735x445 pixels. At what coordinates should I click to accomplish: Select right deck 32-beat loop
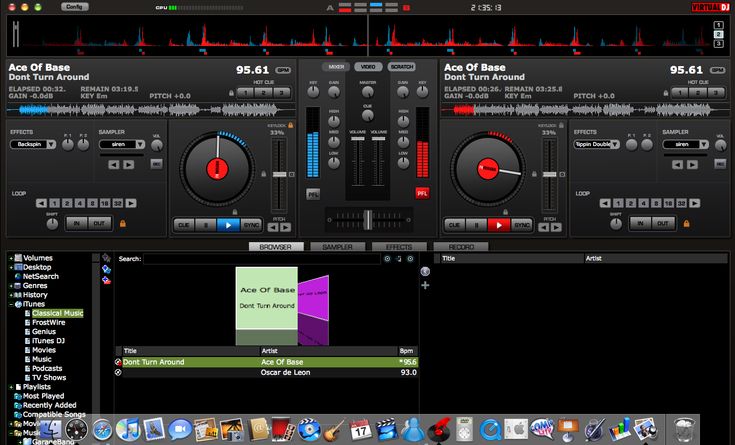point(681,203)
